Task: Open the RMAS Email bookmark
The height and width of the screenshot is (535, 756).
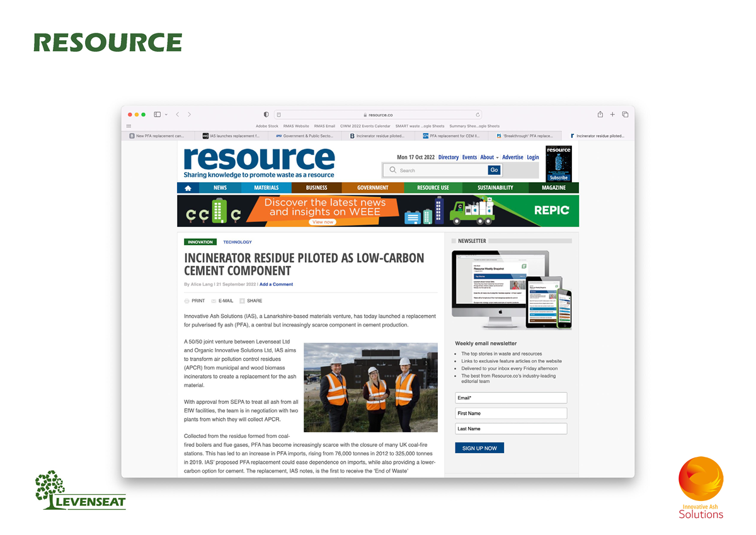Action: 324,126
